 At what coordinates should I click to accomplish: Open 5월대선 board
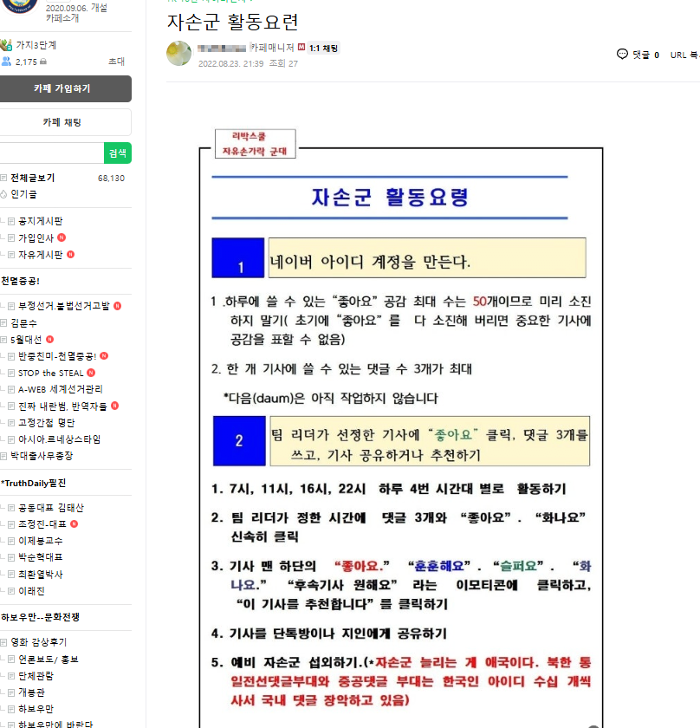26,340
